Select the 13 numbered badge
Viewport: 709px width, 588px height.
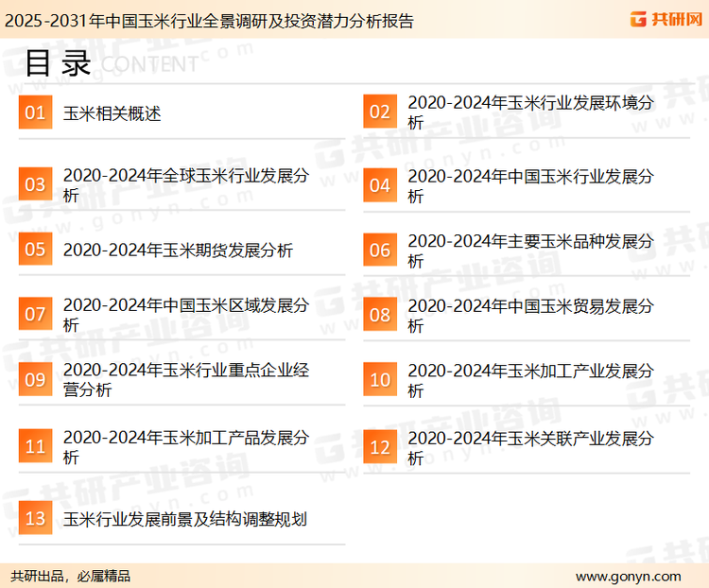(x=35, y=519)
